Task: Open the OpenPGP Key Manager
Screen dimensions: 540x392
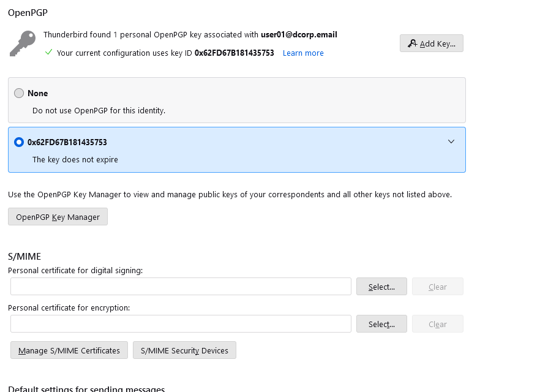Action: point(58,216)
